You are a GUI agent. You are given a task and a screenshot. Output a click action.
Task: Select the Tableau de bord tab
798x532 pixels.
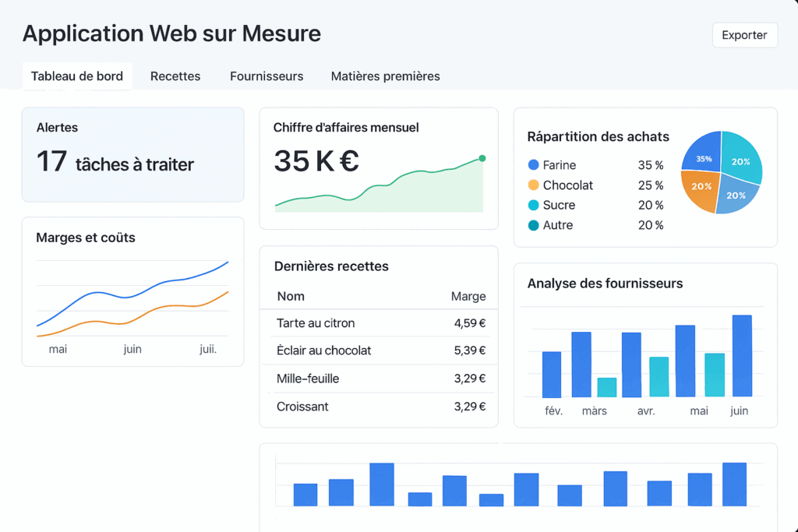(77, 76)
